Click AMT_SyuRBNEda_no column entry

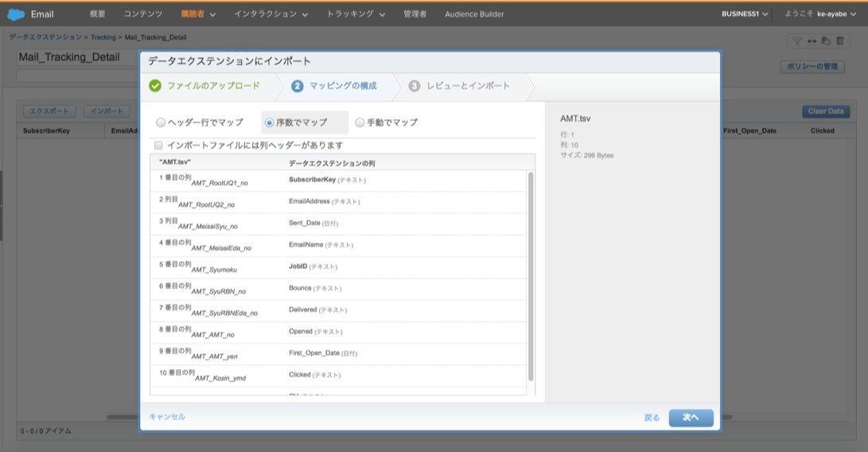224,313
